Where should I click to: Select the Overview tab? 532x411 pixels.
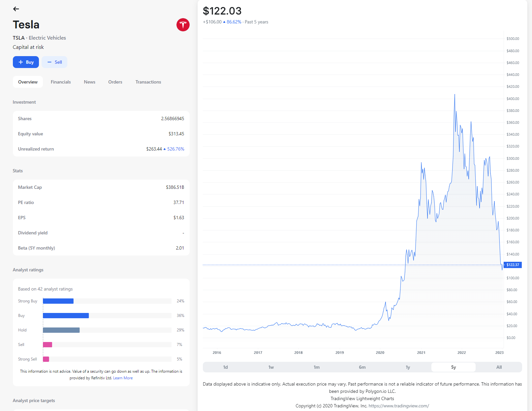click(28, 82)
